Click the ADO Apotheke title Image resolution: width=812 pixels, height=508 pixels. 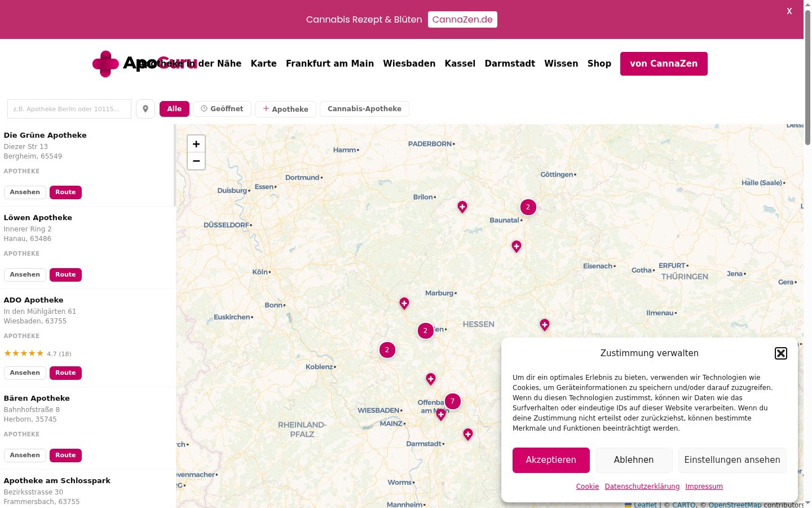(x=34, y=300)
